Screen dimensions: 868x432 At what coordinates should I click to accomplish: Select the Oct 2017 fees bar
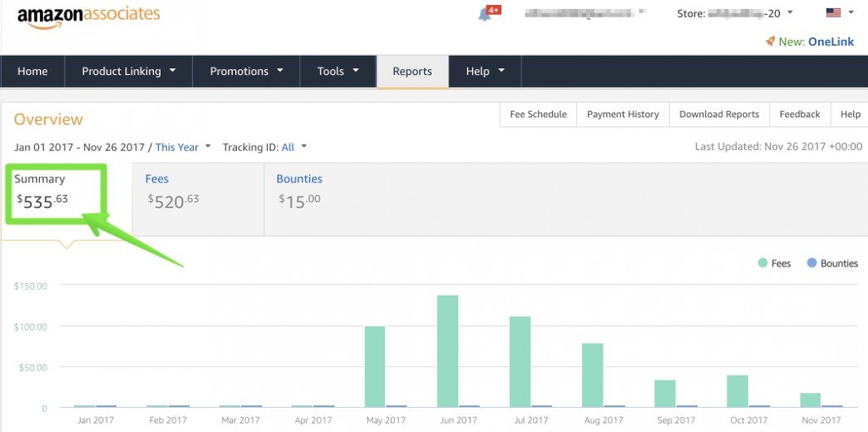pos(737,391)
